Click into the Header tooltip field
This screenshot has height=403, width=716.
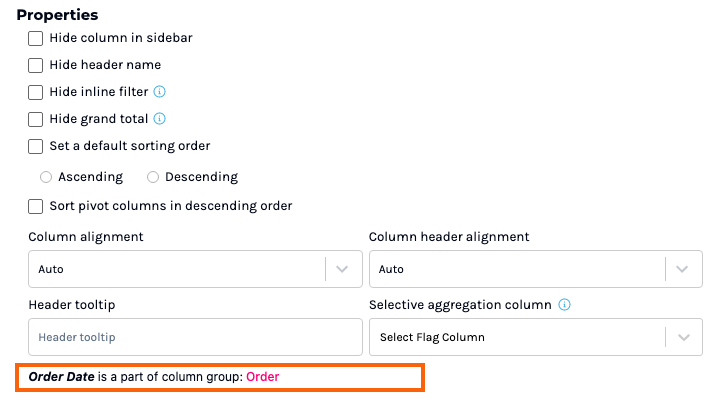[195, 337]
